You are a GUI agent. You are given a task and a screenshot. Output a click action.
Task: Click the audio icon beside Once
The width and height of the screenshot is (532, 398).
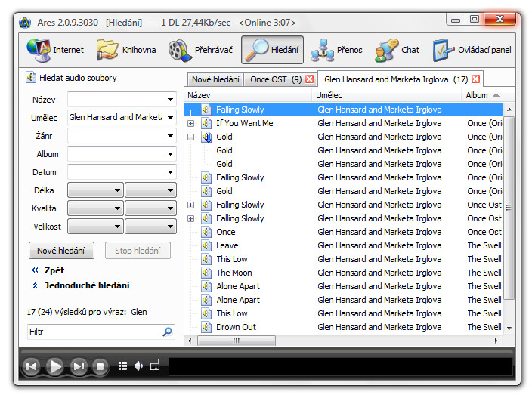(206, 232)
